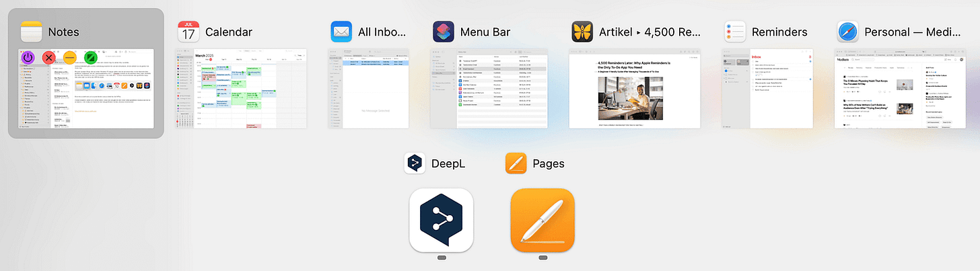Screen dimensions: 980x271
Task: Click the Safari compass icon
Action: pos(847,32)
